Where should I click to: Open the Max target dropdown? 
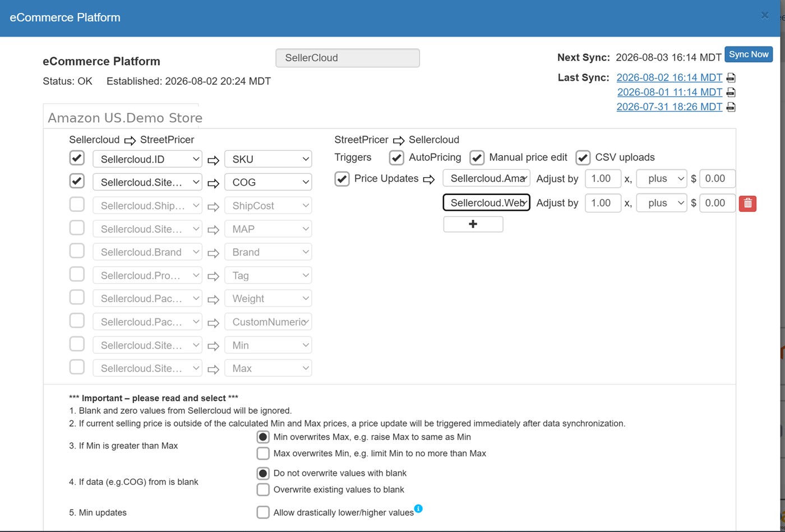click(268, 368)
